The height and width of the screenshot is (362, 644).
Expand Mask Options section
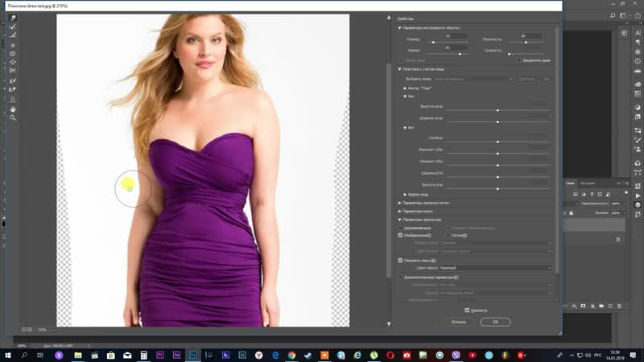(399, 211)
